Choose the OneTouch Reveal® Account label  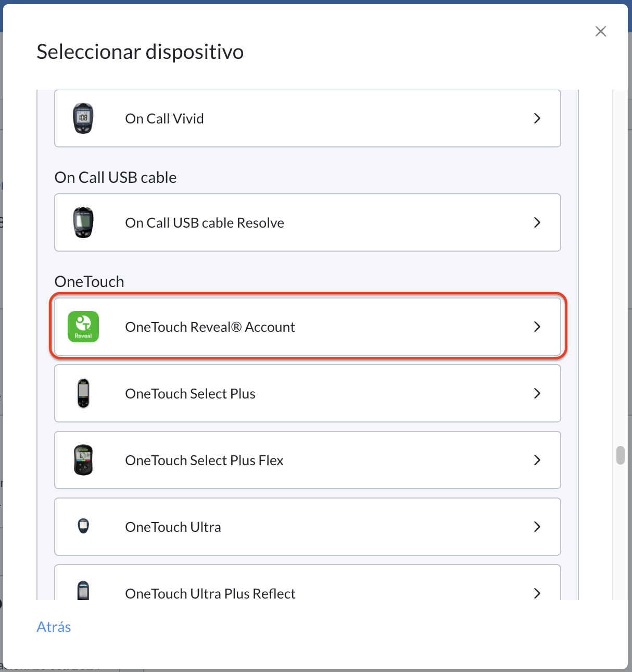click(x=210, y=327)
